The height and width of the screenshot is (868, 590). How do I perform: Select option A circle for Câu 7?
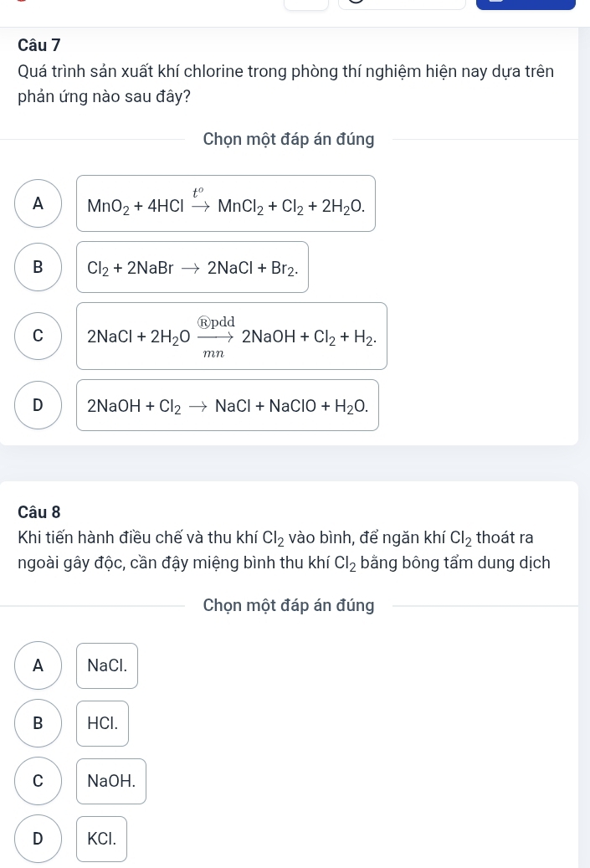38,203
